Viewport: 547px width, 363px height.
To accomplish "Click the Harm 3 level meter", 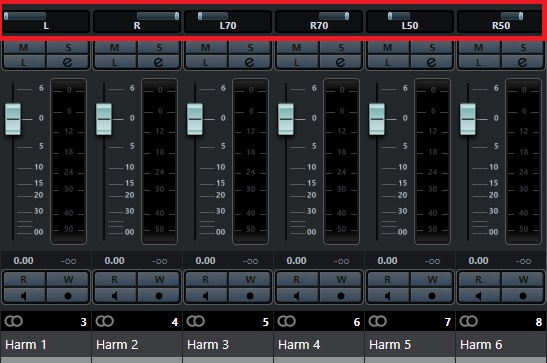I will coord(250,161).
